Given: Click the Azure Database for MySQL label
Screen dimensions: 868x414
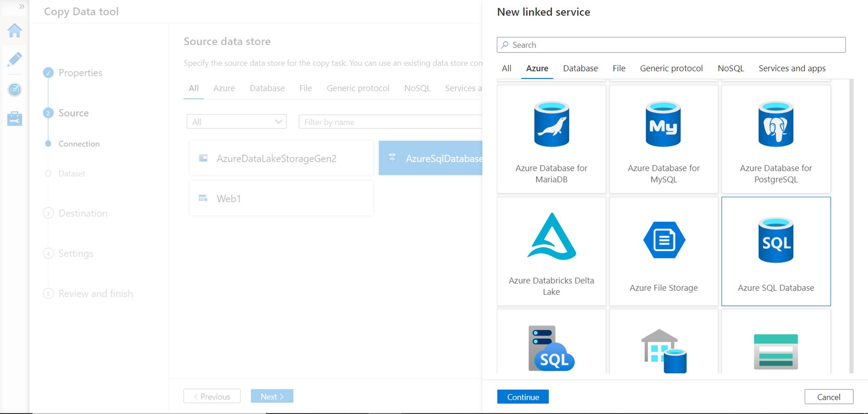Looking at the screenshot, I should pyautogui.click(x=664, y=173).
